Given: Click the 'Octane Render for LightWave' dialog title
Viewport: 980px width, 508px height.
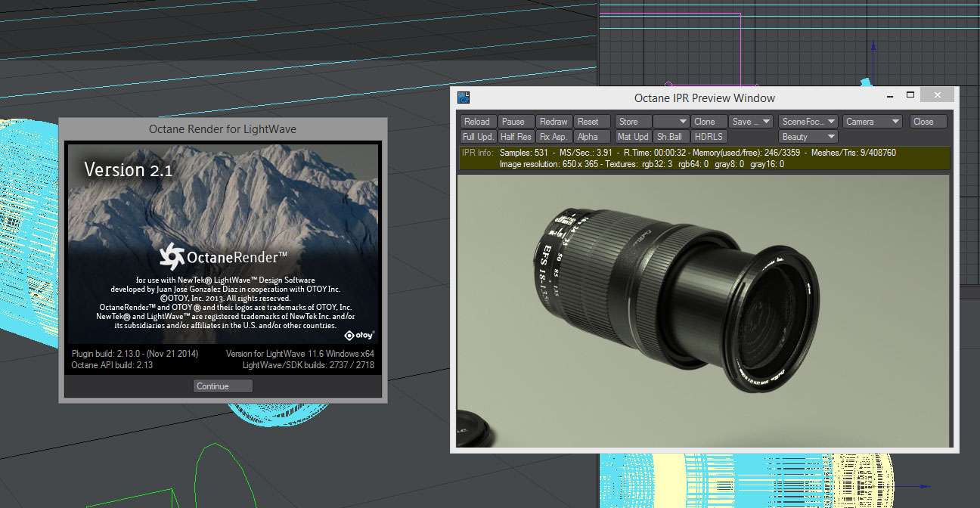Looking at the screenshot, I should pyautogui.click(x=223, y=129).
